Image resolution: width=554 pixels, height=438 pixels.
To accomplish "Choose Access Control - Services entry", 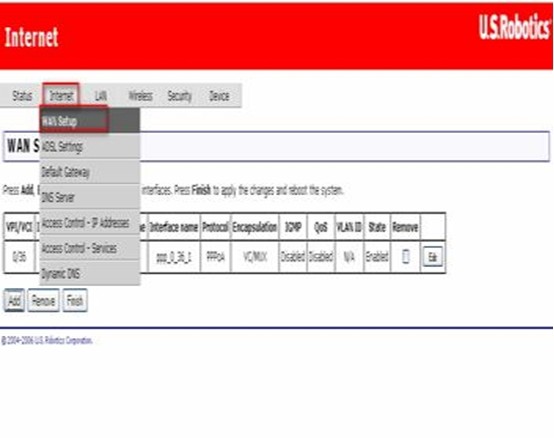I will point(90,248).
